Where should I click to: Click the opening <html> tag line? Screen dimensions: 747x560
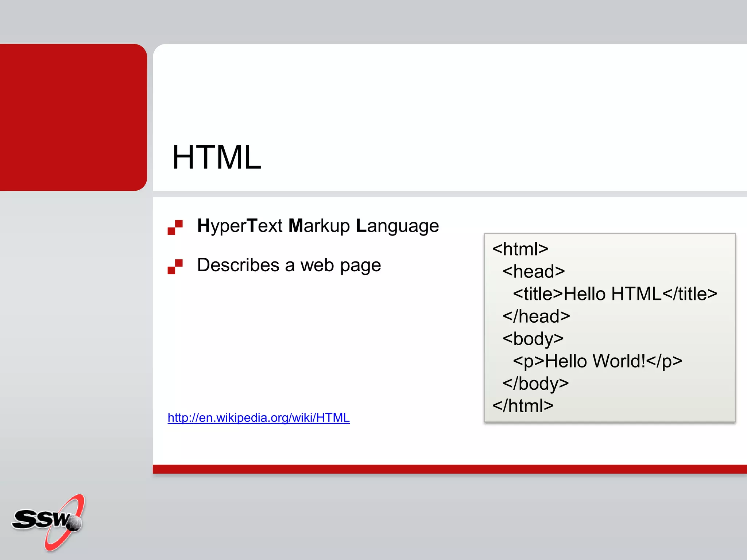click(x=520, y=249)
